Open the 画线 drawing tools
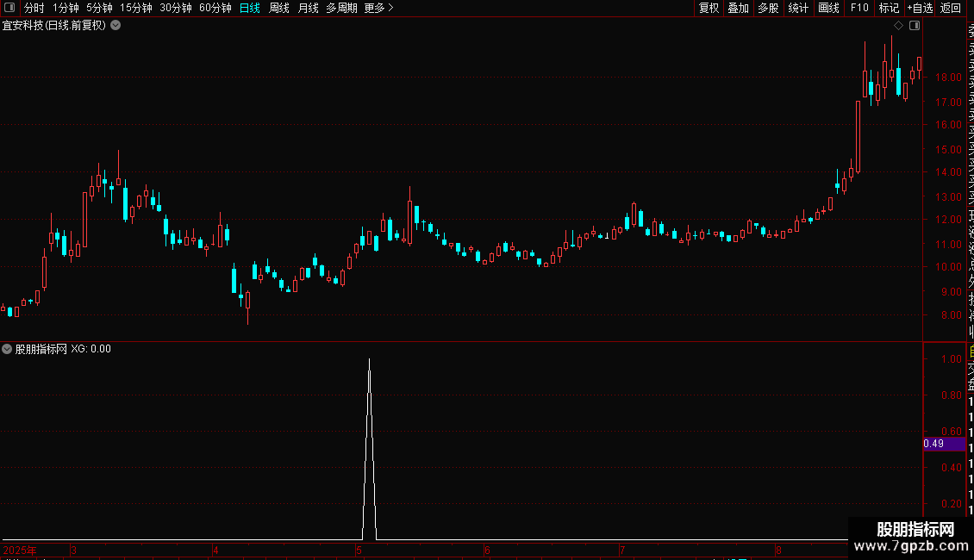Image resolution: width=974 pixels, height=560 pixels. tap(828, 8)
